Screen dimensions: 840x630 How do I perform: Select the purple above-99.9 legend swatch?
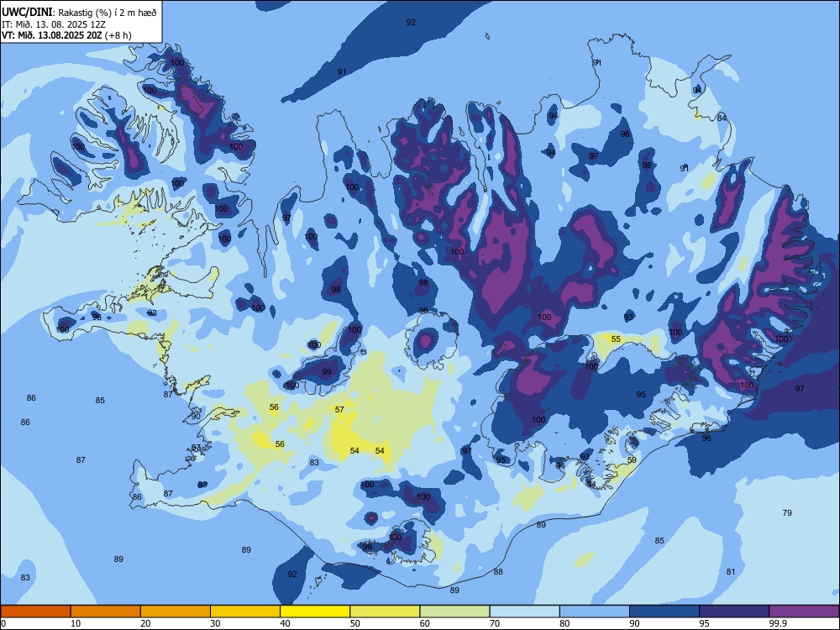pos(804,612)
